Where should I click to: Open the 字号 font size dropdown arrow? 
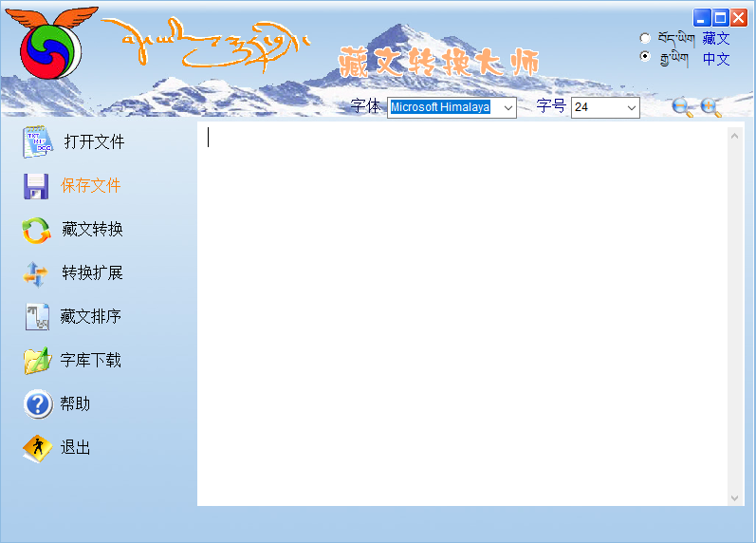[x=632, y=107]
